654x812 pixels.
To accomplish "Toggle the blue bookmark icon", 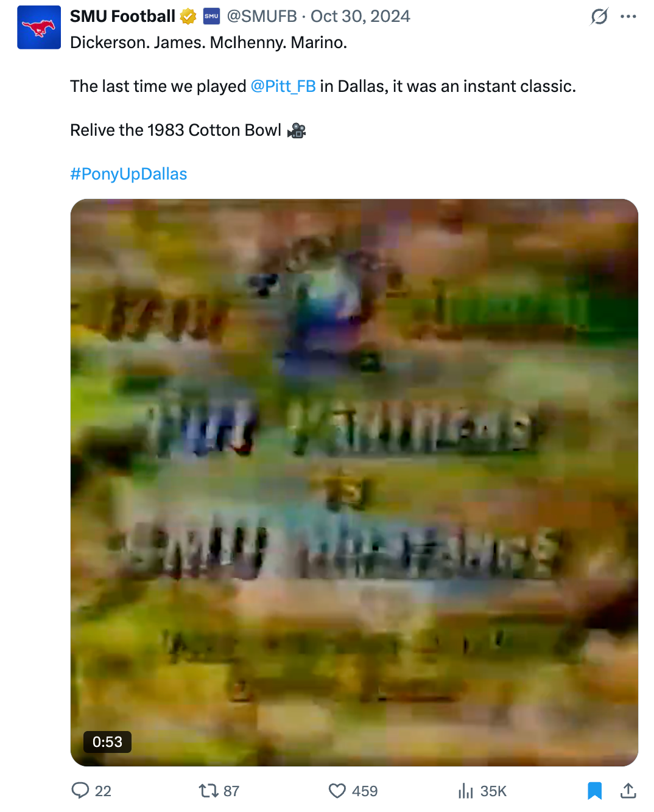I will [x=595, y=791].
